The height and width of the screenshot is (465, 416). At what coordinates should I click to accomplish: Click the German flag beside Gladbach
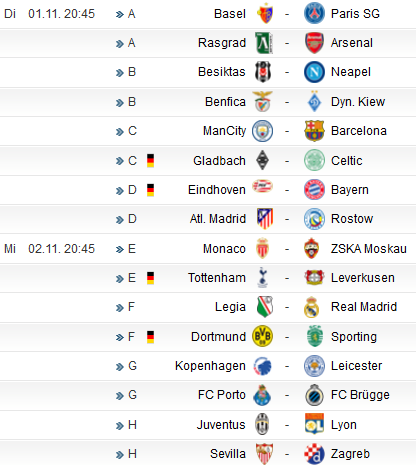pos(150,161)
